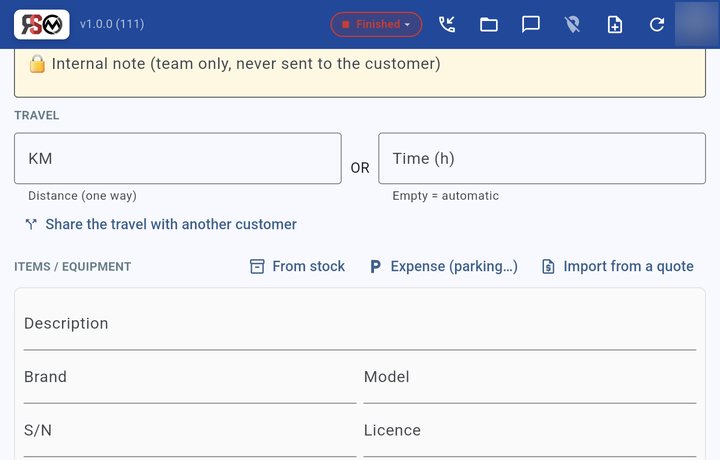Open the Finished status dropdown

[376, 24]
